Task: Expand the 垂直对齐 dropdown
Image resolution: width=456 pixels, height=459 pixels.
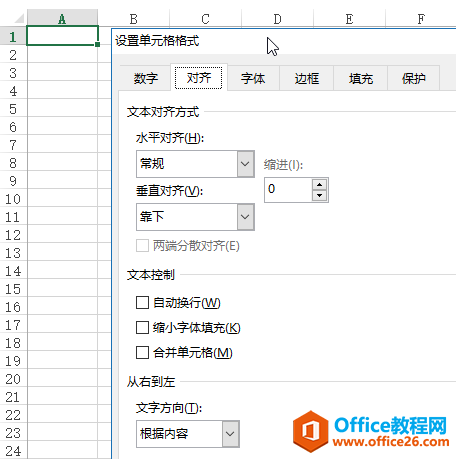Action: [195, 217]
